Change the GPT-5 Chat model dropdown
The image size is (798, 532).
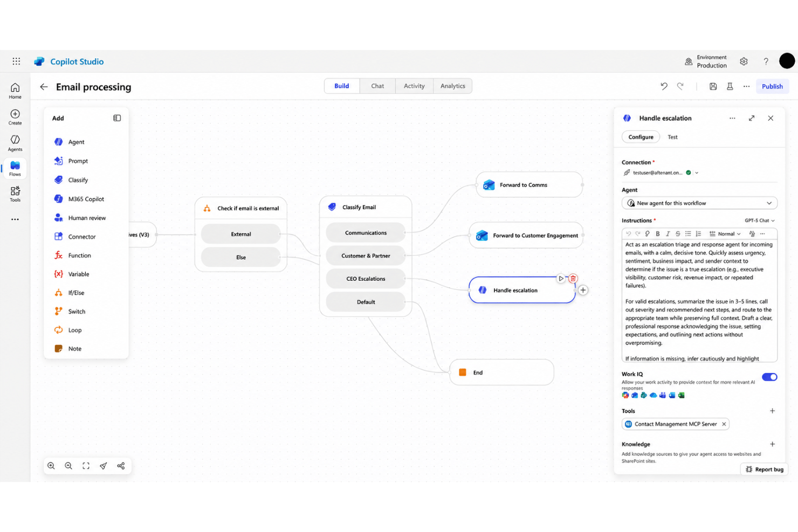[x=760, y=220]
